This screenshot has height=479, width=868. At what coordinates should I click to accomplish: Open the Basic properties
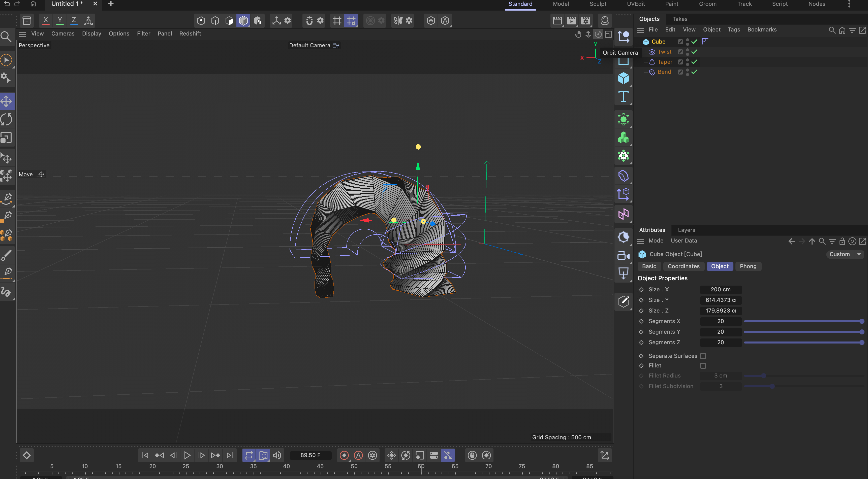point(649,266)
